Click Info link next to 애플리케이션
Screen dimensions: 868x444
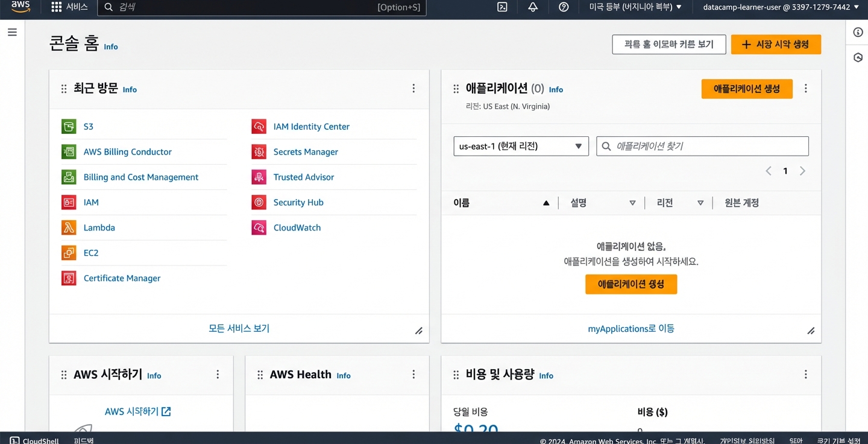click(556, 90)
